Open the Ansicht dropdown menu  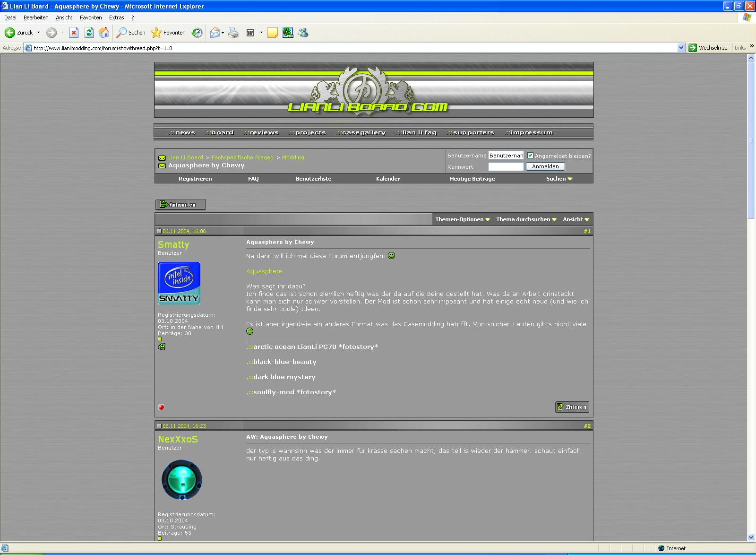(x=576, y=219)
